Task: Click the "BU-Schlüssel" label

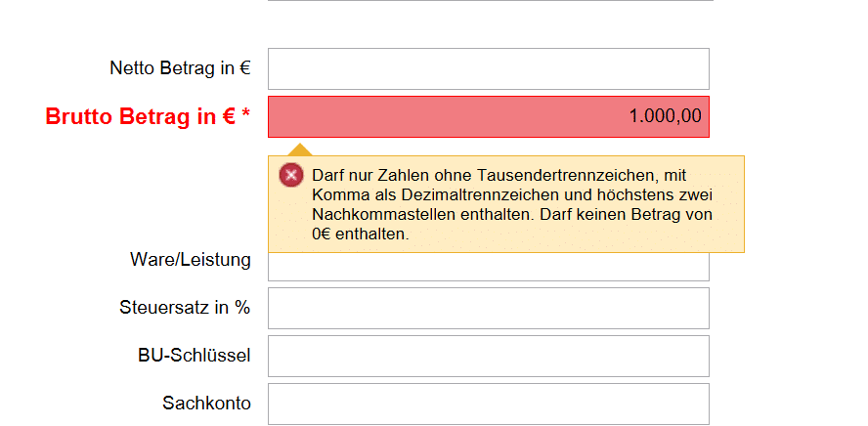Action: 194,356
